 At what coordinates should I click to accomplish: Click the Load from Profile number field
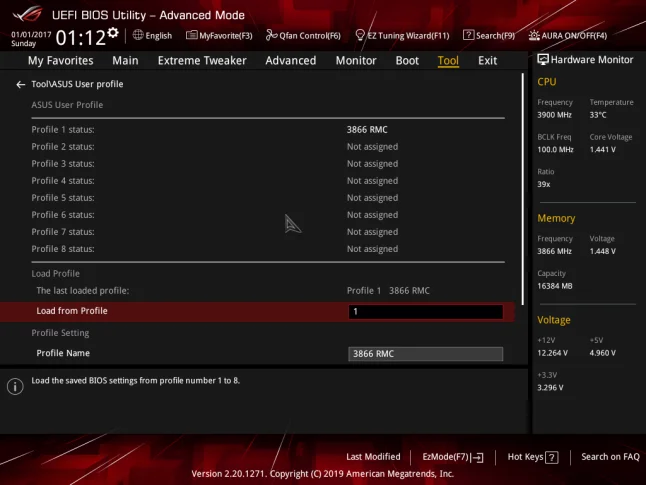426,312
